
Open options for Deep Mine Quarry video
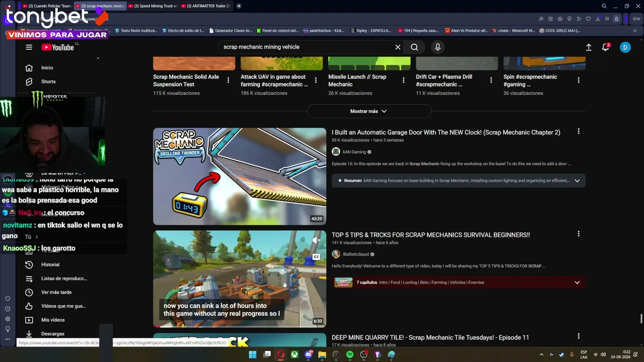[579, 336]
